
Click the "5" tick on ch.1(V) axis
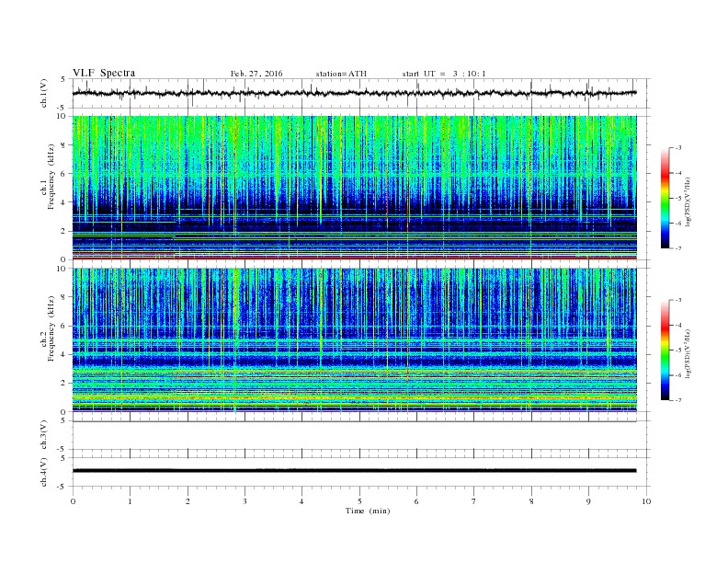click(63, 79)
